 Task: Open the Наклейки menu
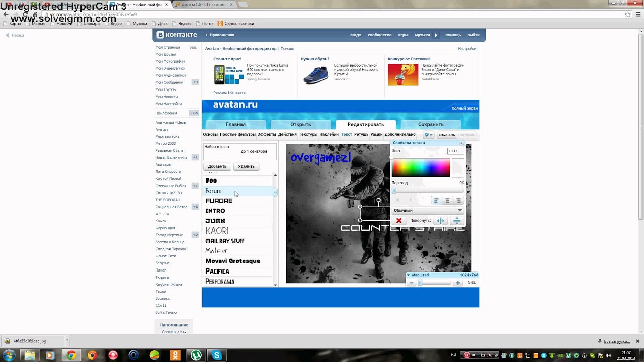click(x=329, y=134)
